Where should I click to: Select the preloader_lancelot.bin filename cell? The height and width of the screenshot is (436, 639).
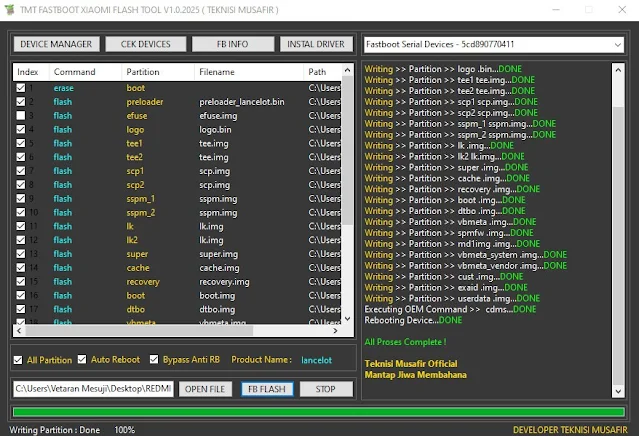242,102
